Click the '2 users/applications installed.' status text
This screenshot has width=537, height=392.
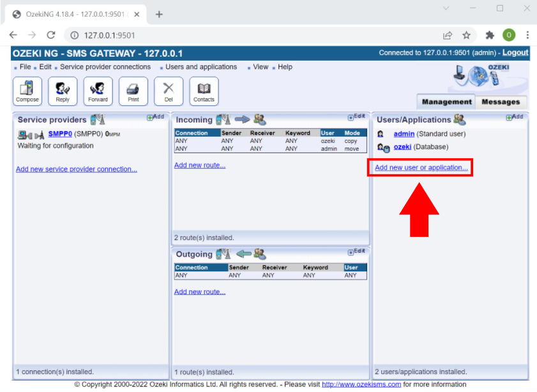pos(421,372)
